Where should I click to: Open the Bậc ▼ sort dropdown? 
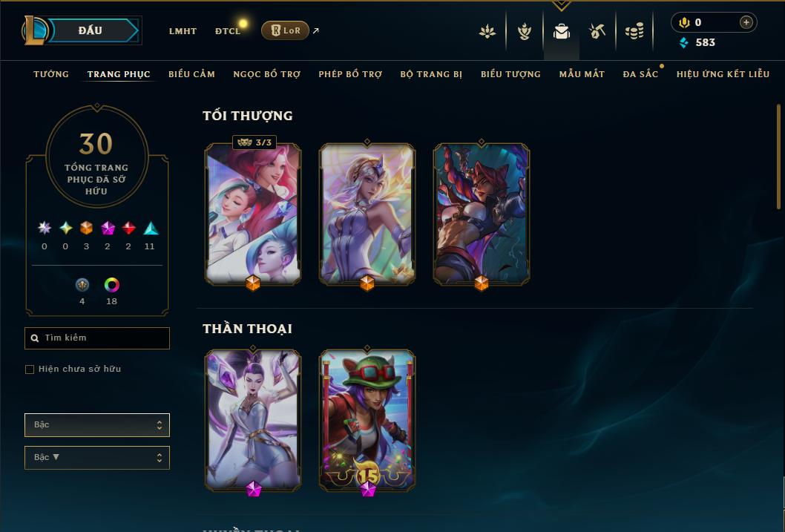pos(97,457)
